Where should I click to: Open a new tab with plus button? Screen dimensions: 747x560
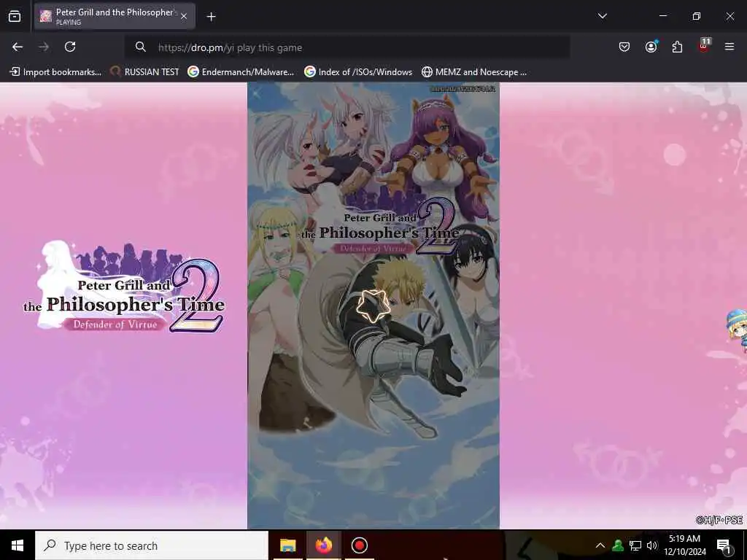(211, 17)
